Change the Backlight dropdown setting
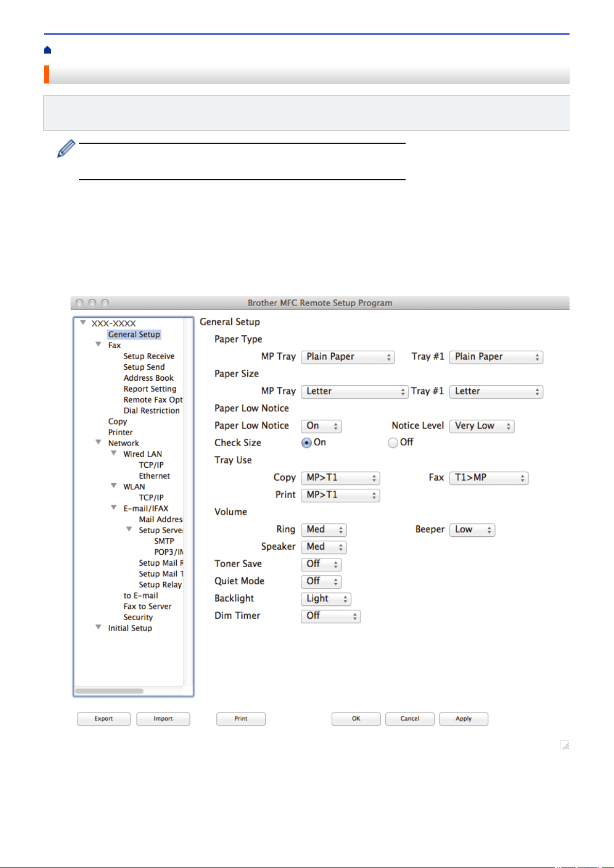 (326, 599)
